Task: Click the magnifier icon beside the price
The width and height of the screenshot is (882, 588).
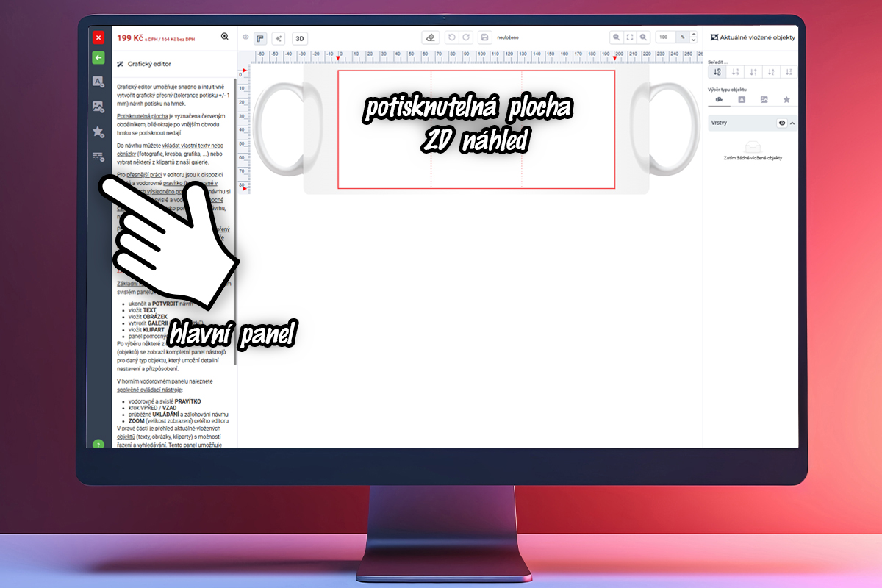Action: coord(225,37)
